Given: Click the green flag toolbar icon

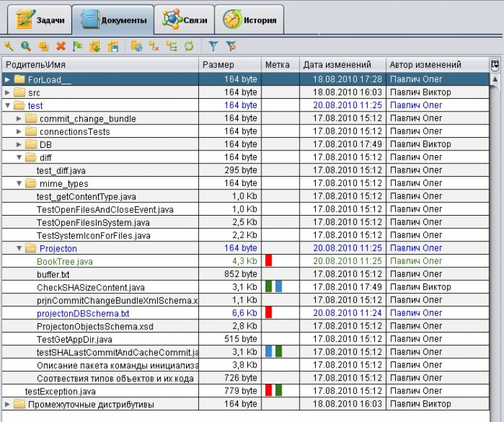Looking at the screenshot, I should (78, 46).
